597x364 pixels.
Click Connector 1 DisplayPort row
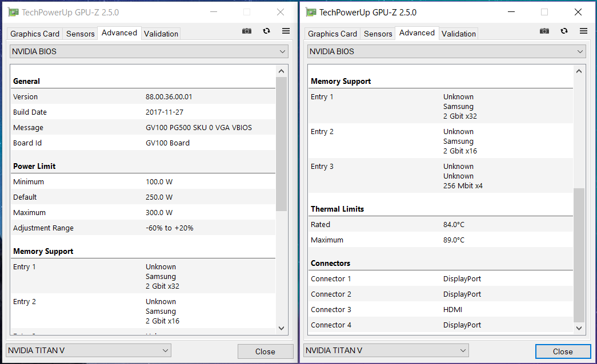pos(441,279)
